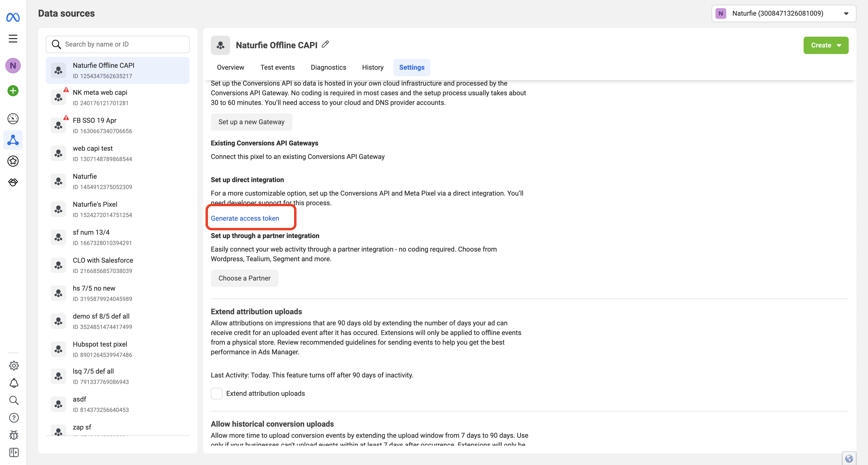Image resolution: width=868 pixels, height=465 pixels.
Task: Select Hubspot test pixel data source
Action: 117,349
